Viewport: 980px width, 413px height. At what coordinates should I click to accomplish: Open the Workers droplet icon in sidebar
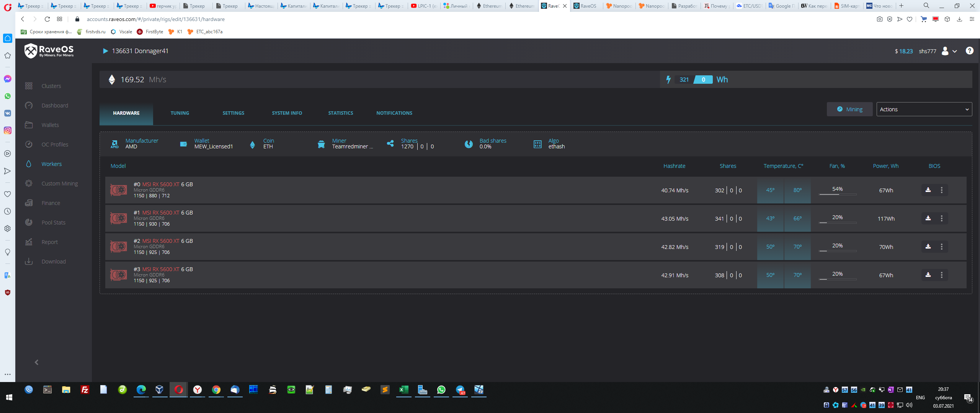point(29,164)
